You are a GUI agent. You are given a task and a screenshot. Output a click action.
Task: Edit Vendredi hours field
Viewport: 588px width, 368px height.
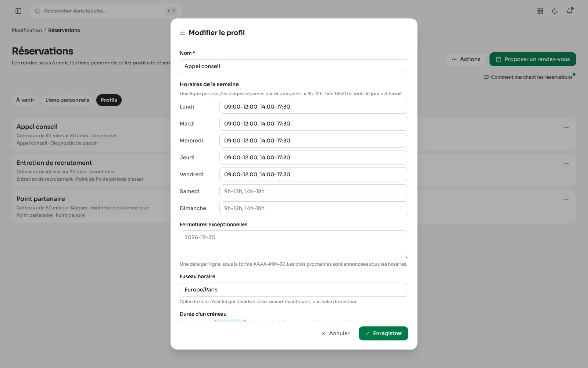pos(314,174)
